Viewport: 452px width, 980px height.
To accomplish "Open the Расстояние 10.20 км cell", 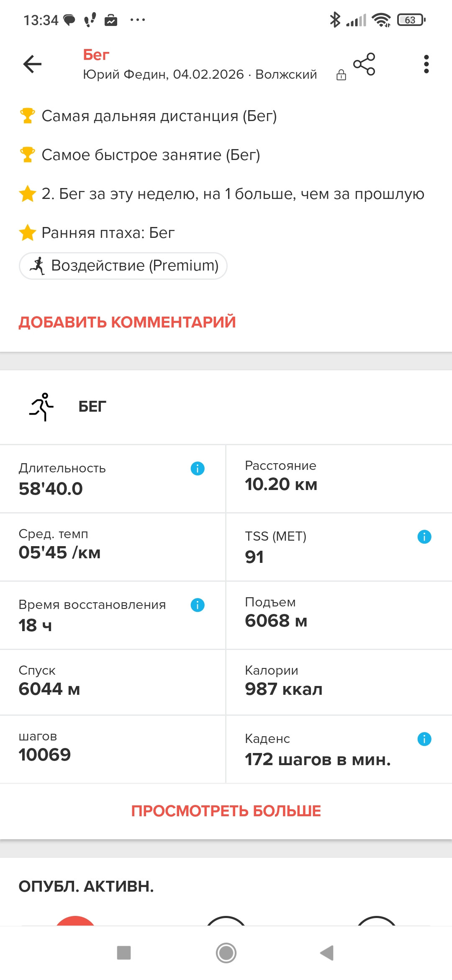I will coord(339,479).
